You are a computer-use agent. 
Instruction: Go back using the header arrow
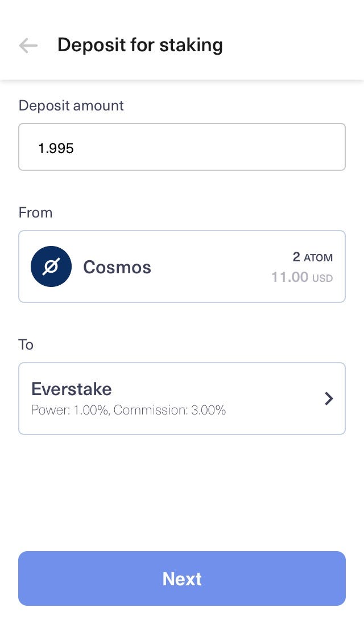click(28, 46)
